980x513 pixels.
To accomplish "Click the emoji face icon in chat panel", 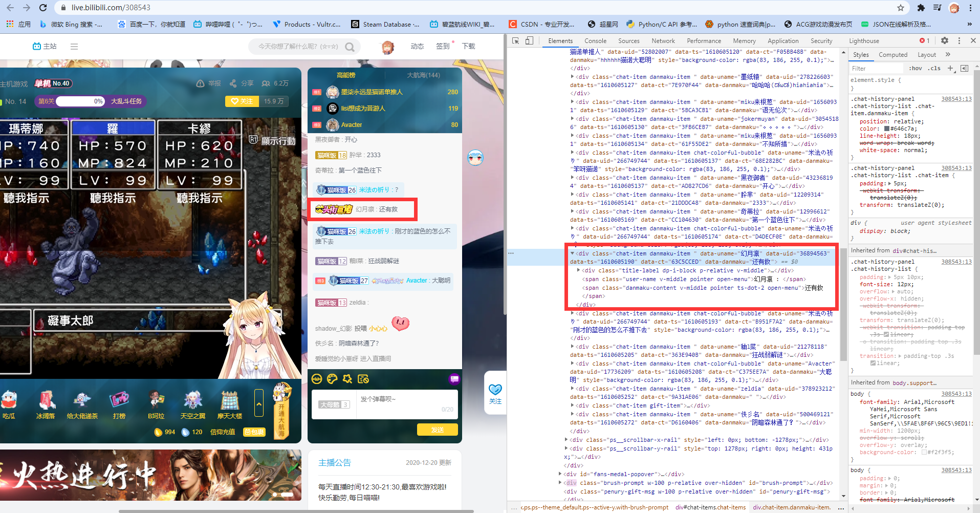I will click(317, 379).
